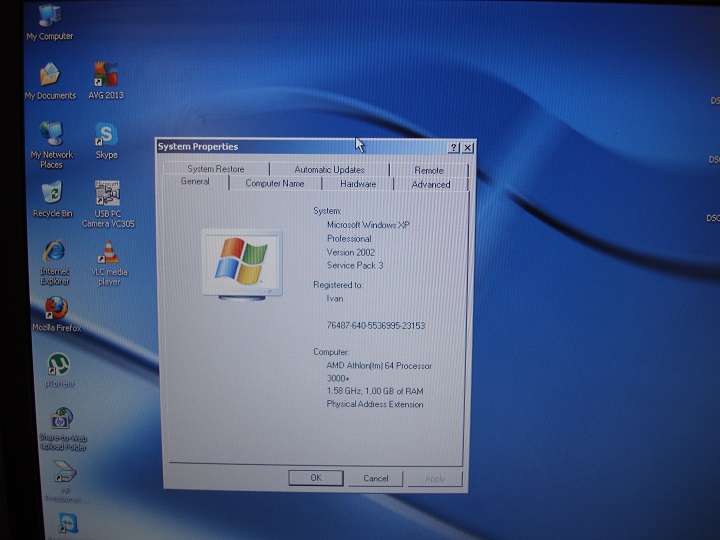Start Internet Explorer from desktop

point(54,251)
